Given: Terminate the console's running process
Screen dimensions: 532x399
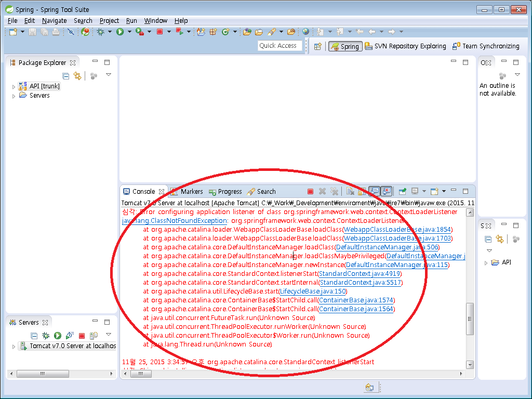Looking at the screenshot, I should pos(310,192).
